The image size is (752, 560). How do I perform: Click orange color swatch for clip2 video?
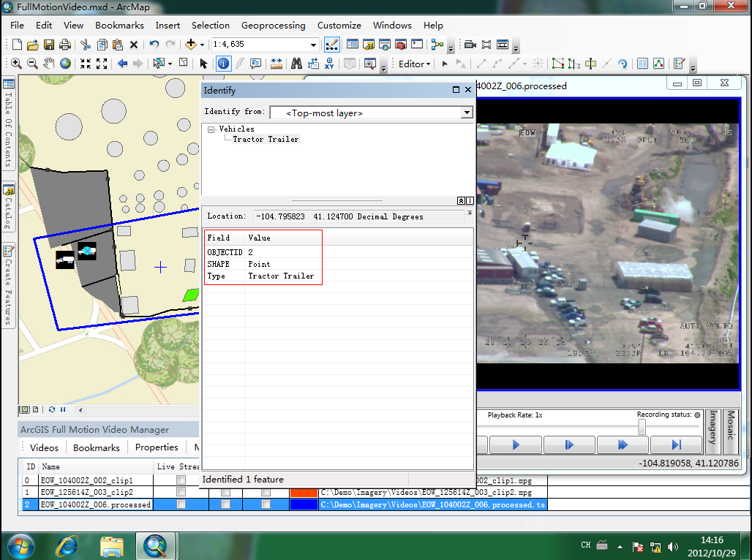304,493
